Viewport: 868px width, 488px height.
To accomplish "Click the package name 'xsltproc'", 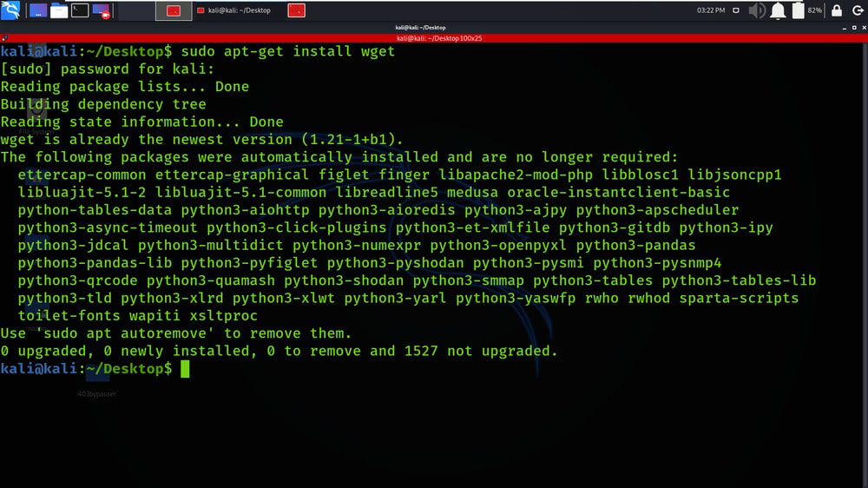I will tap(224, 316).
